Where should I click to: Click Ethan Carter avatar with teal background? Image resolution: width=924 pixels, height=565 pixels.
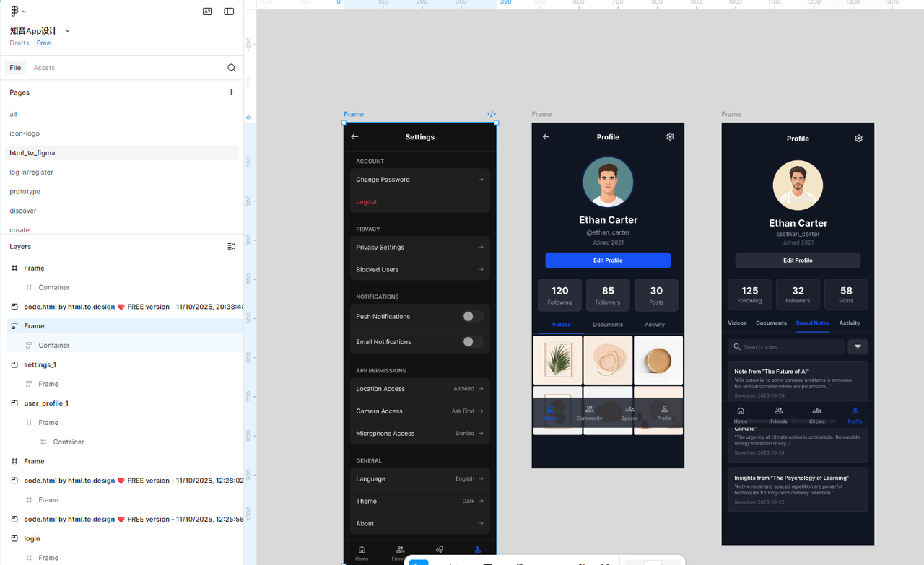point(608,182)
